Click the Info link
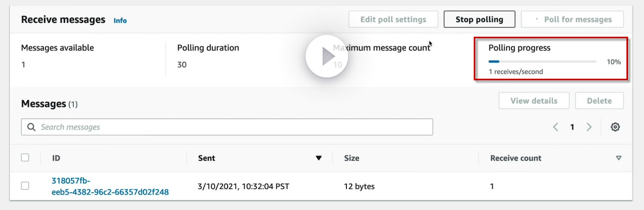This screenshot has width=644, height=210. point(120,20)
